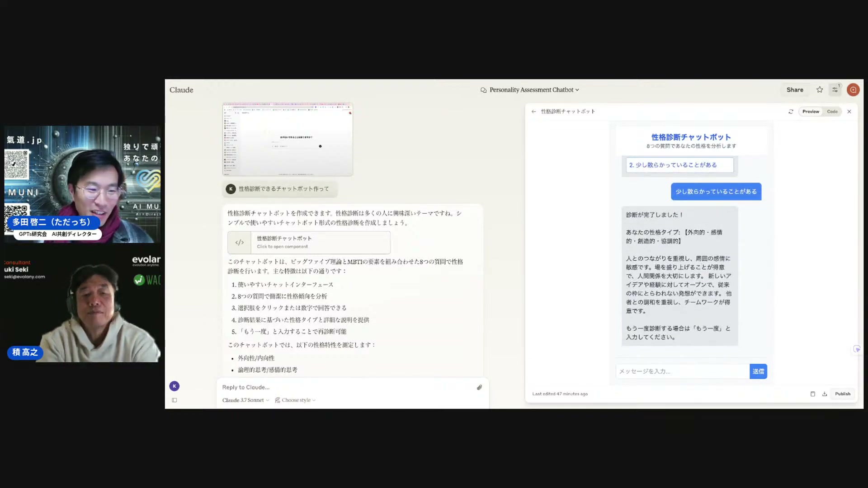Select option 2 少し散らかっていることがある
868x488 pixels.
(x=679, y=165)
